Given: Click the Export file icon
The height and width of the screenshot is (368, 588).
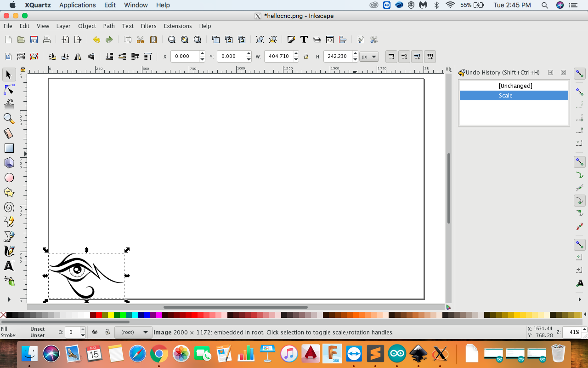Looking at the screenshot, I should click(78, 40).
